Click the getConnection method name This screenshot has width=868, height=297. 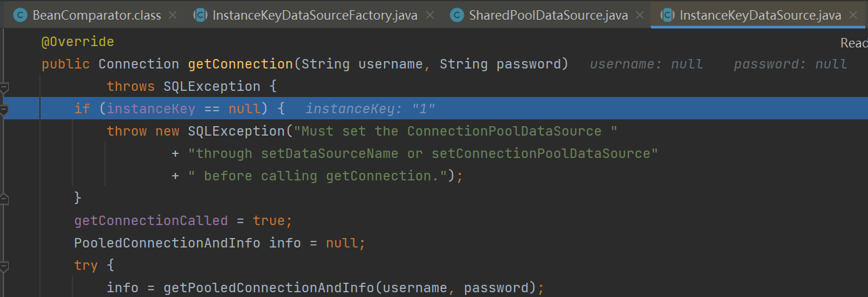coord(240,64)
